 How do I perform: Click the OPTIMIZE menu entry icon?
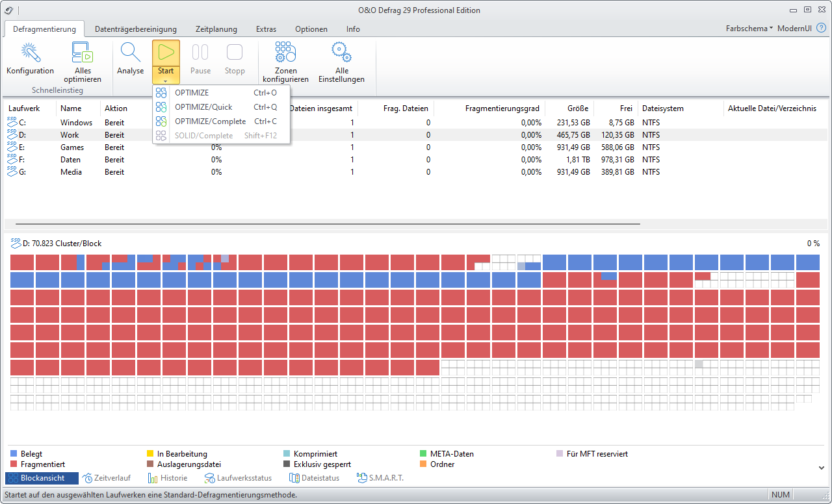(161, 93)
